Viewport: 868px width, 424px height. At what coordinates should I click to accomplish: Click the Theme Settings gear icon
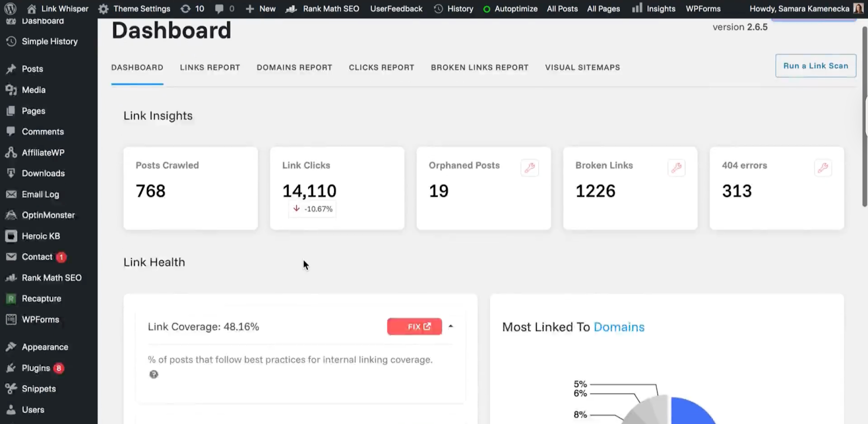104,9
